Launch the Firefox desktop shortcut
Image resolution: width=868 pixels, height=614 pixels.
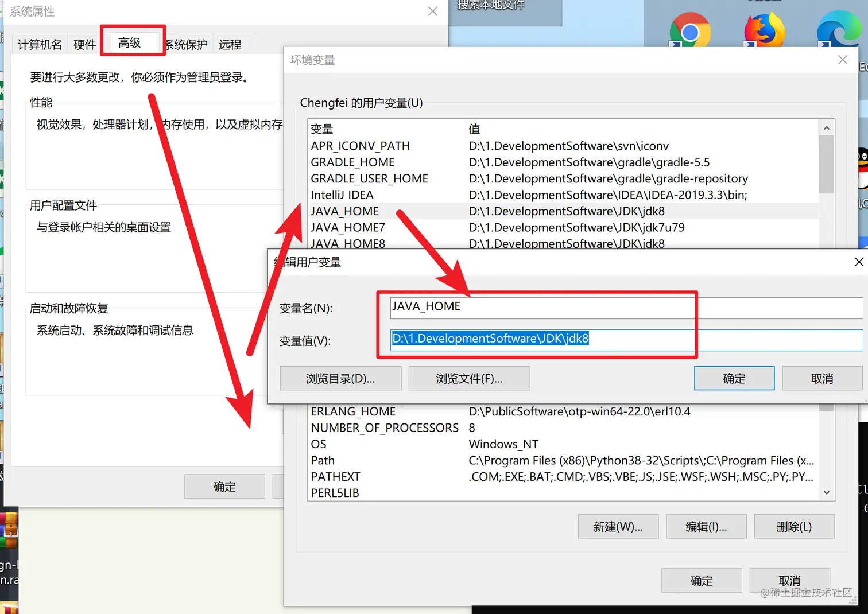click(764, 30)
